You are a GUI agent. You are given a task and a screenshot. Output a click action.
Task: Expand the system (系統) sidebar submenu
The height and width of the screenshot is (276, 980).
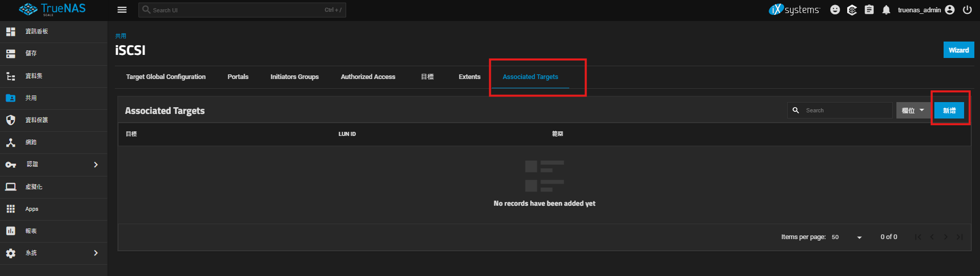coord(95,253)
